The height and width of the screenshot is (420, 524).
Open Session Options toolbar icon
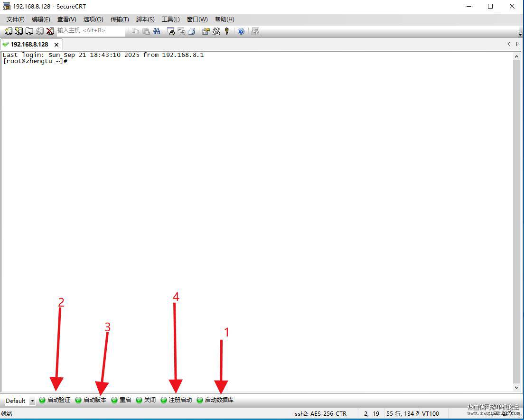pos(206,31)
